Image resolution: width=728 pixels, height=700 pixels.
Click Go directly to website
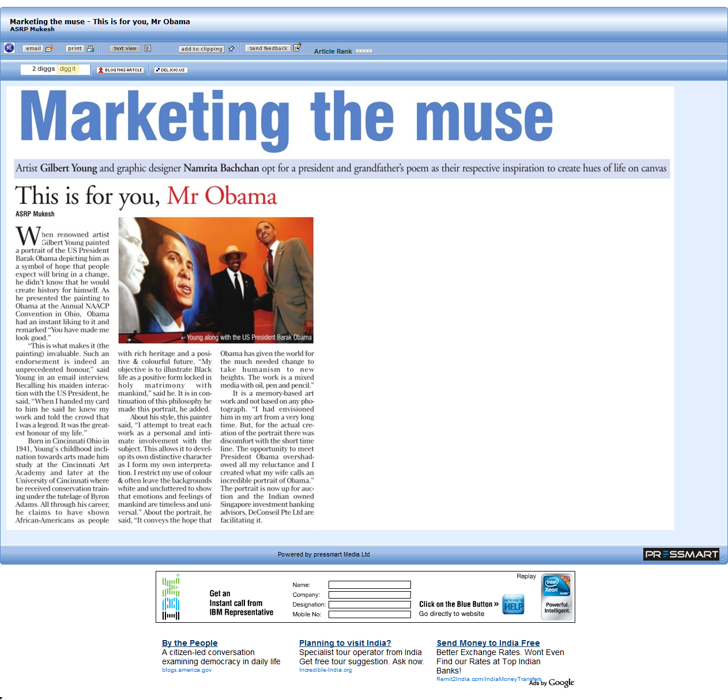(452, 614)
